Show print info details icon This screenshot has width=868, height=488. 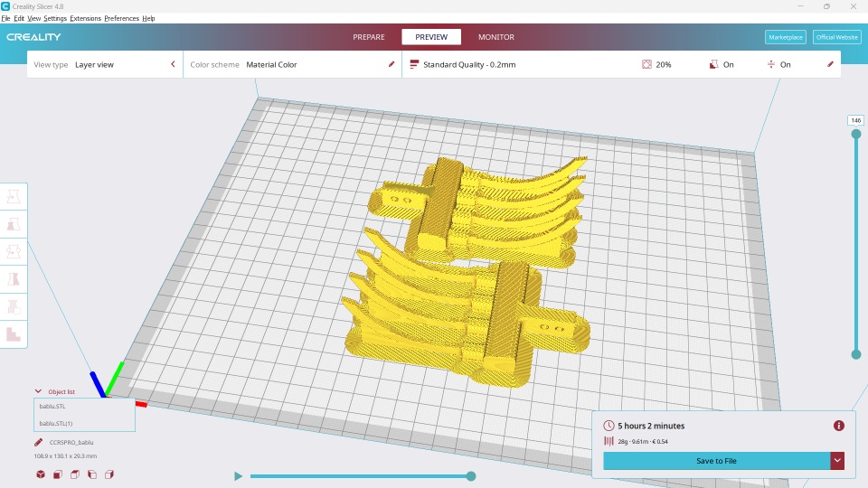point(839,426)
